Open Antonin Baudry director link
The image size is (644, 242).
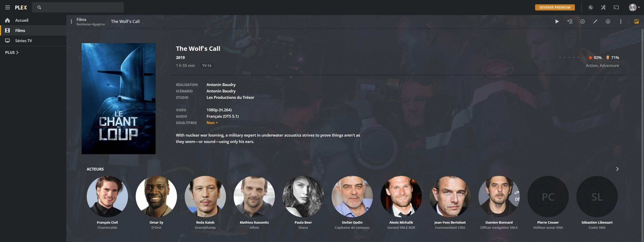[x=221, y=84]
